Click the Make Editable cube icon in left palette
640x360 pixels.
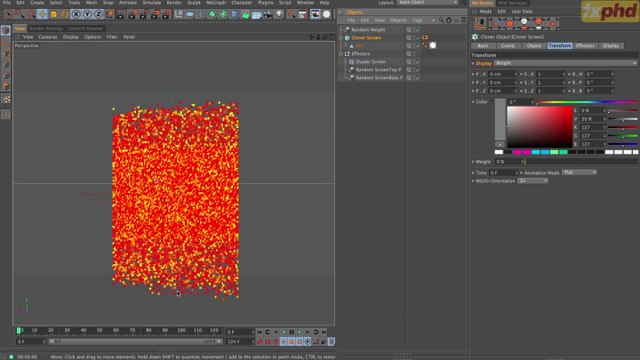click(x=6, y=31)
